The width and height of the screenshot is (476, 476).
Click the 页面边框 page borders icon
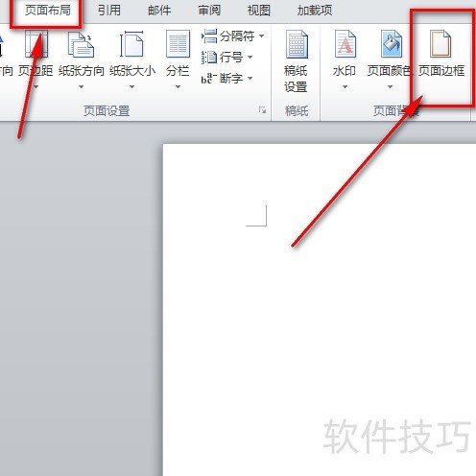tap(440, 44)
